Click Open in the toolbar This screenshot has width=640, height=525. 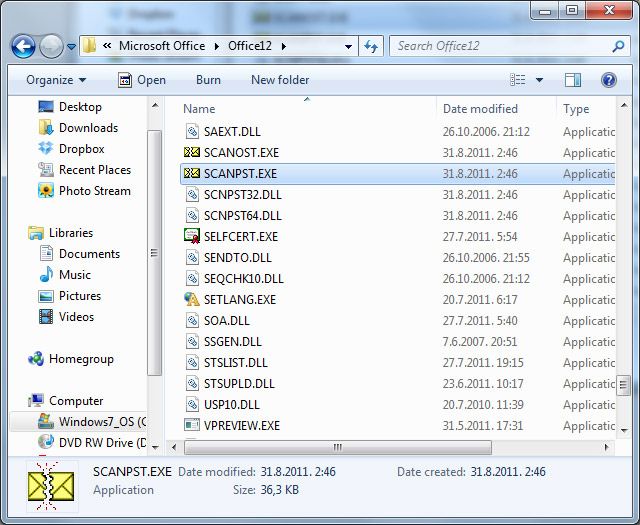pyautogui.click(x=142, y=80)
